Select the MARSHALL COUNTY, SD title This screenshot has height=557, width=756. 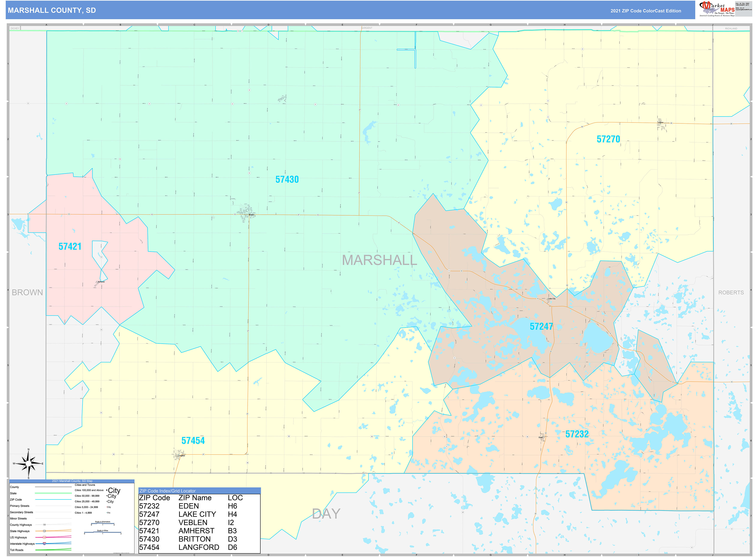click(x=51, y=10)
